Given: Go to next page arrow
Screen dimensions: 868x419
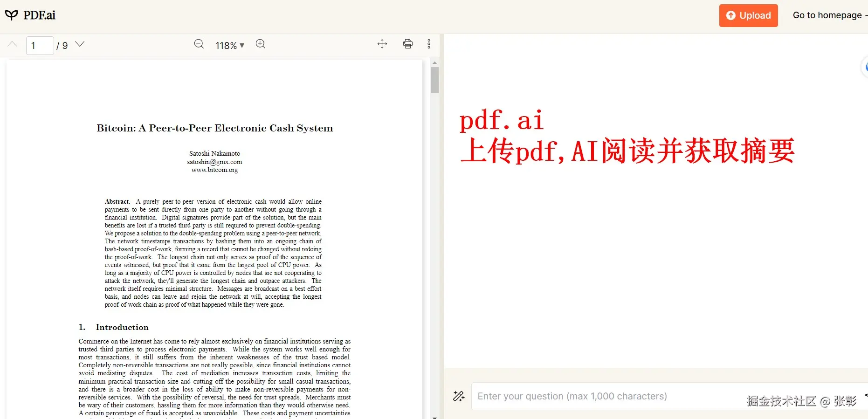Looking at the screenshot, I should [x=80, y=44].
